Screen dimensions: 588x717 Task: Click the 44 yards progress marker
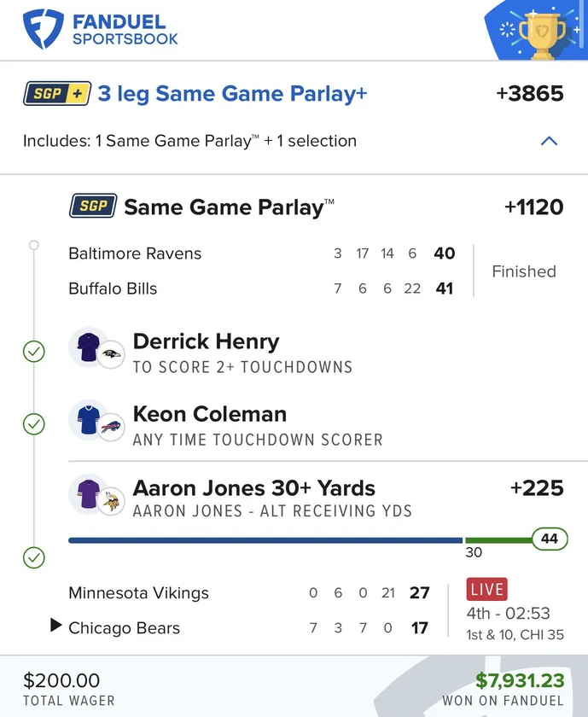549,539
